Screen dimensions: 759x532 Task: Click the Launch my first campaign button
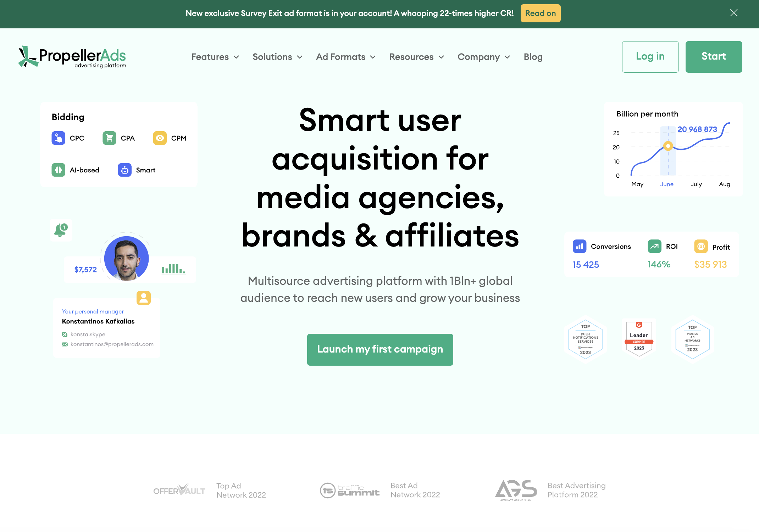(380, 349)
